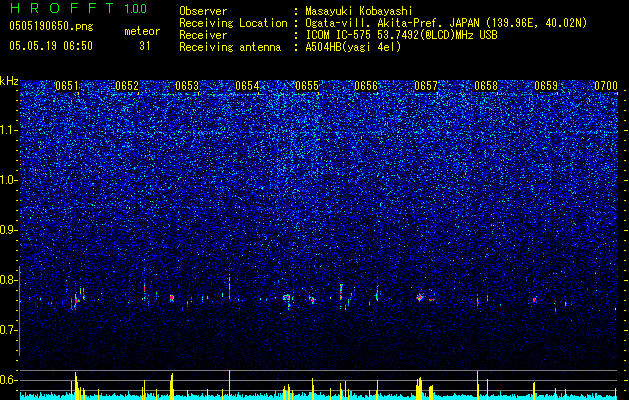This screenshot has height=400, width=629.
Task: Click the 0651 time marker
Action: [x=67, y=86]
